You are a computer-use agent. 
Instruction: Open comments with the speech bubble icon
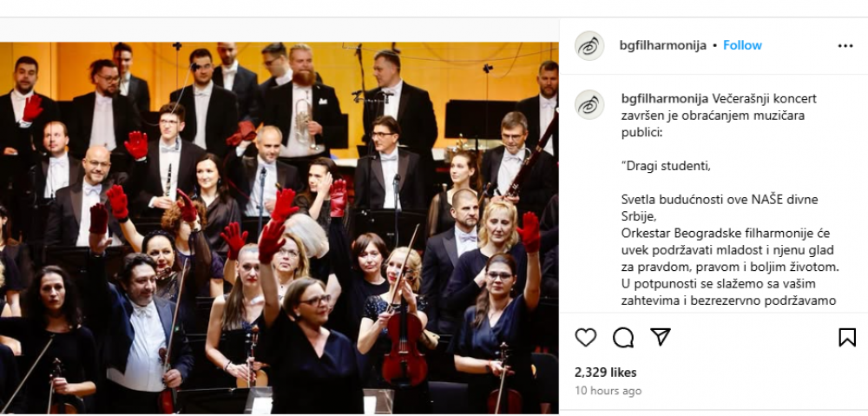623,337
